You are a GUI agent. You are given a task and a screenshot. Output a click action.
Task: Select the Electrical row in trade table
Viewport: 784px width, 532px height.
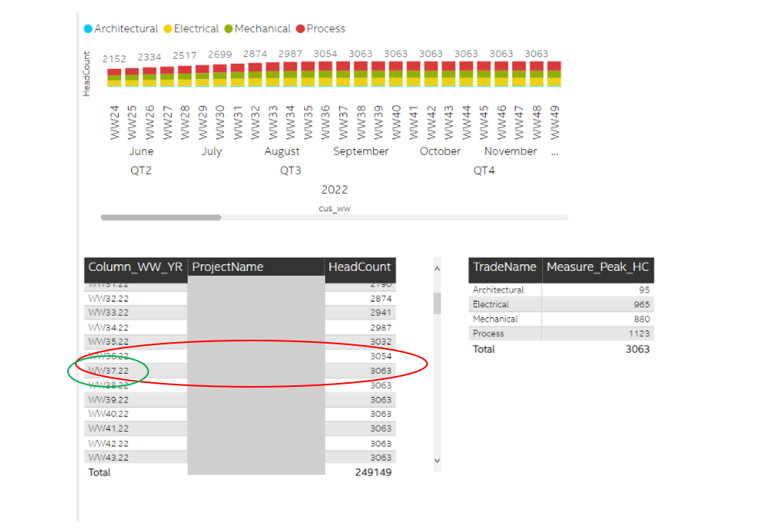561,304
